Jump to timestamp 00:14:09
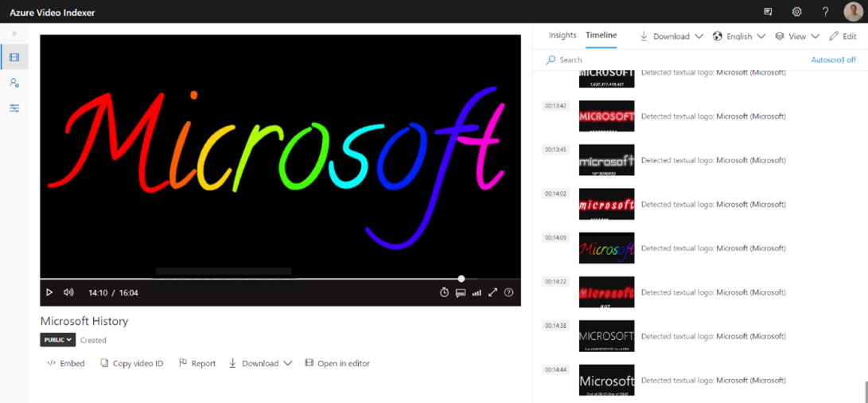868x403 pixels. [x=555, y=238]
